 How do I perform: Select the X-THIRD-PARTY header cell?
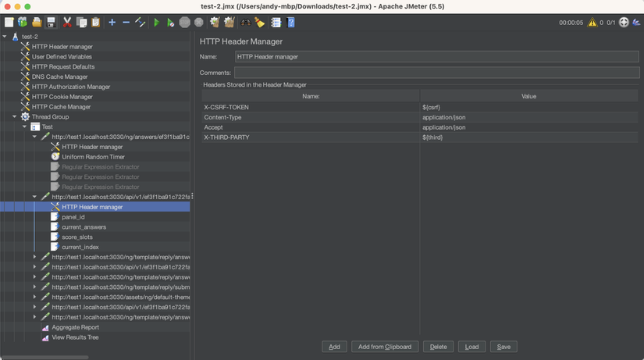coord(311,137)
